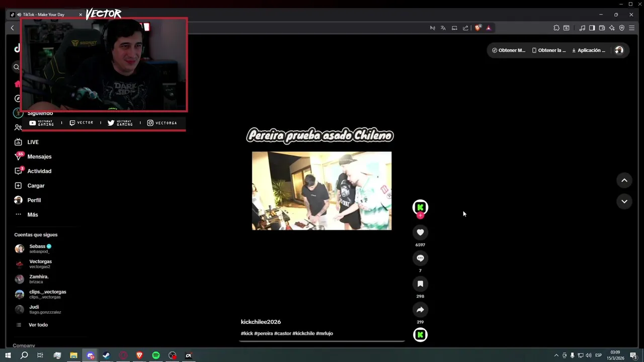Open the #castor hashtag
Image resolution: width=644 pixels, height=362 pixels.
tap(282, 333)
